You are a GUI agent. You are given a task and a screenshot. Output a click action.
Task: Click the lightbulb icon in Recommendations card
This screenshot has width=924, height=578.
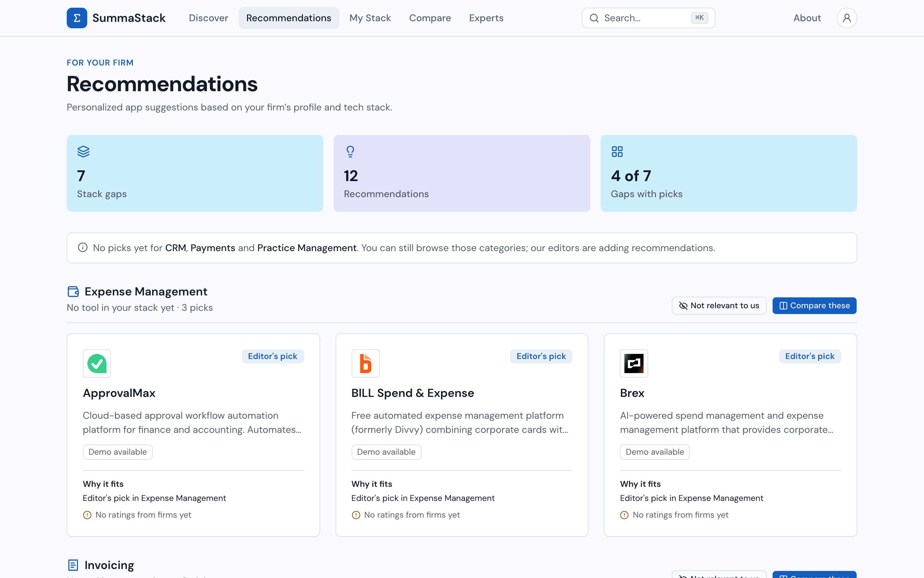point(350,151)
